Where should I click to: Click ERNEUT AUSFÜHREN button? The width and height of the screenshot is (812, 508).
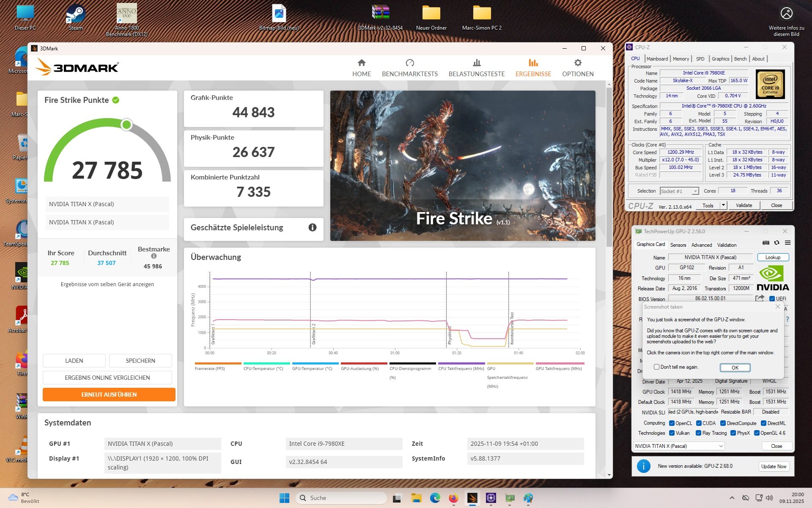coord(109,395)
